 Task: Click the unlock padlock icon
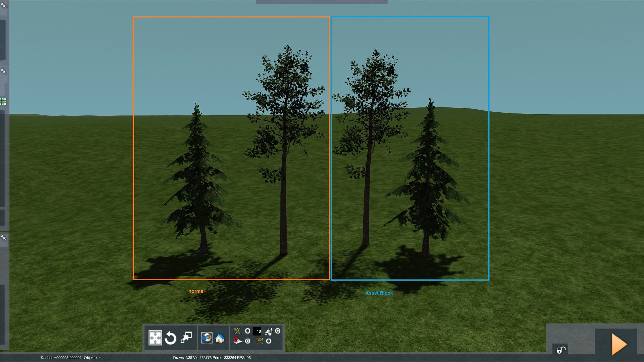561,350
